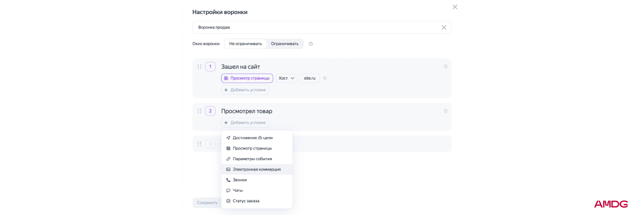
Task: Edit the step title 'Зашел на сайт'
Action: (240, 67)
